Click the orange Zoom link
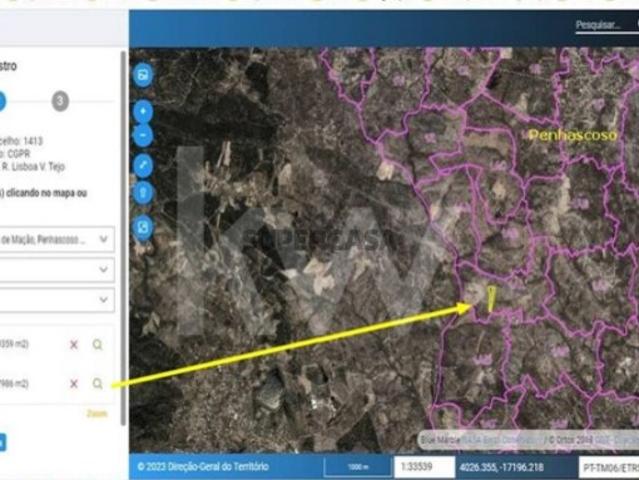Image resolution: width=639 pixels, height=480 pixels. click(96, 413)
